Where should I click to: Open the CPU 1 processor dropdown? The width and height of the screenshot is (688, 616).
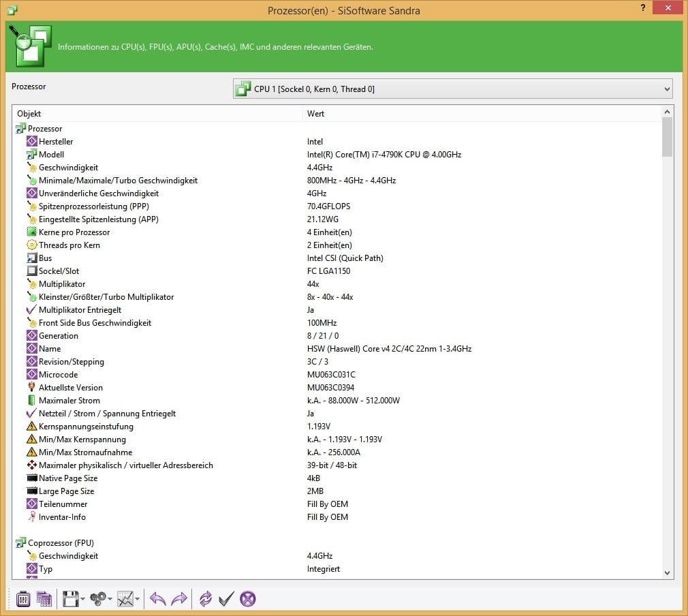[452, 89]
